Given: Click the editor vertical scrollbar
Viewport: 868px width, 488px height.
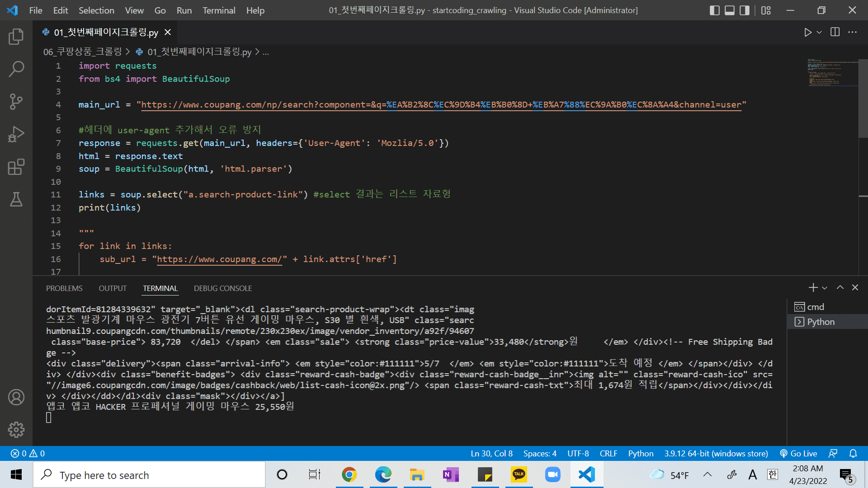Looking at the screenshot, I should click(x=863, y=98).
